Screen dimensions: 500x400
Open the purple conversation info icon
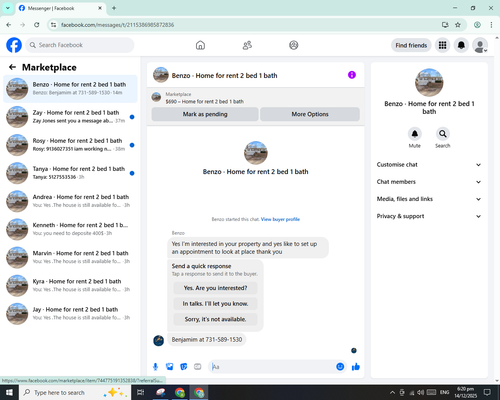click(x=352, y=75)
